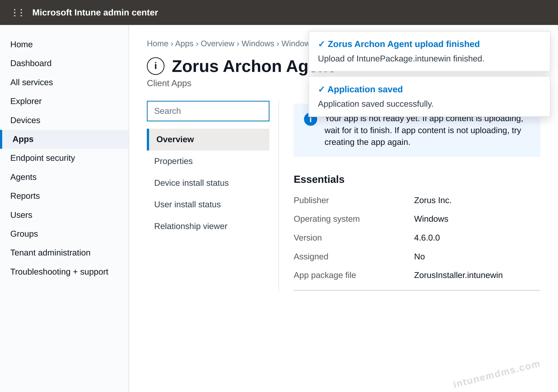
Task: Click the Windows breadcrumb link
Action: click(258, 44)
